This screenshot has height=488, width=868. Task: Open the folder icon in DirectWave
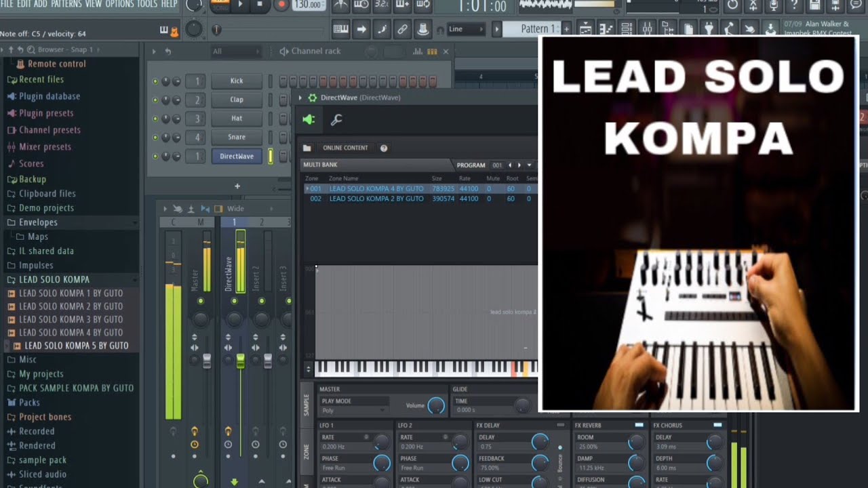(307, 148)
